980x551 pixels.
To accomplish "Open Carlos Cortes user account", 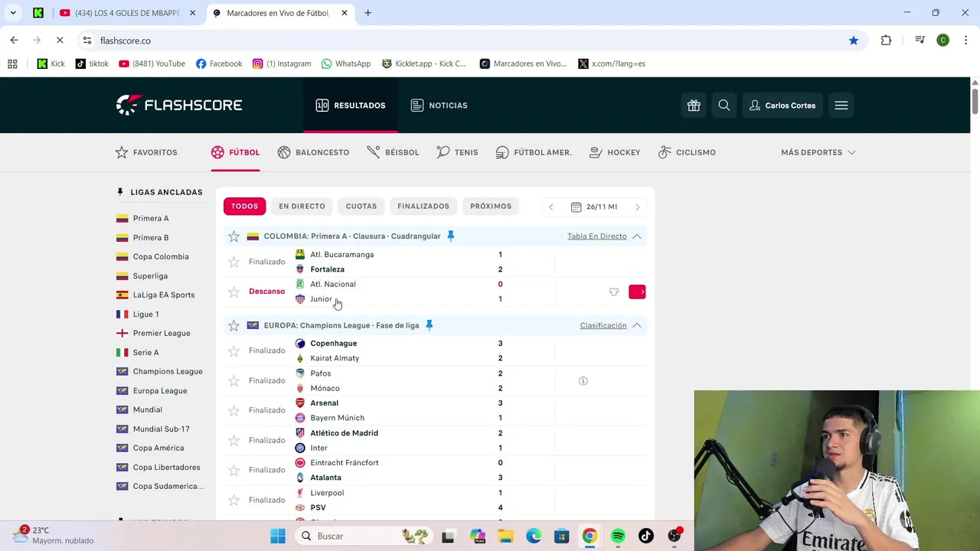I will tap(782, 106).
